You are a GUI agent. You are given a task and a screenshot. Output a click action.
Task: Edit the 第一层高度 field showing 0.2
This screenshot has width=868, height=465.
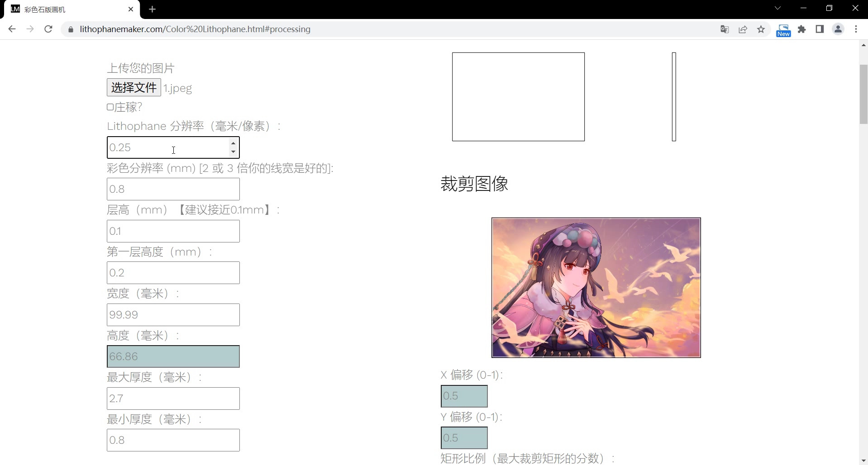[173, 273]
